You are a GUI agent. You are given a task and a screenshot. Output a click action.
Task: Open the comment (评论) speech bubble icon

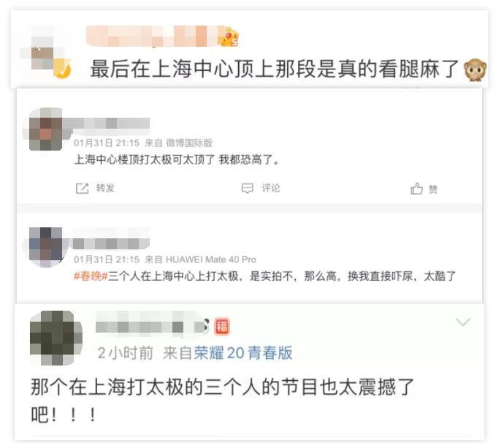[247, 188]
